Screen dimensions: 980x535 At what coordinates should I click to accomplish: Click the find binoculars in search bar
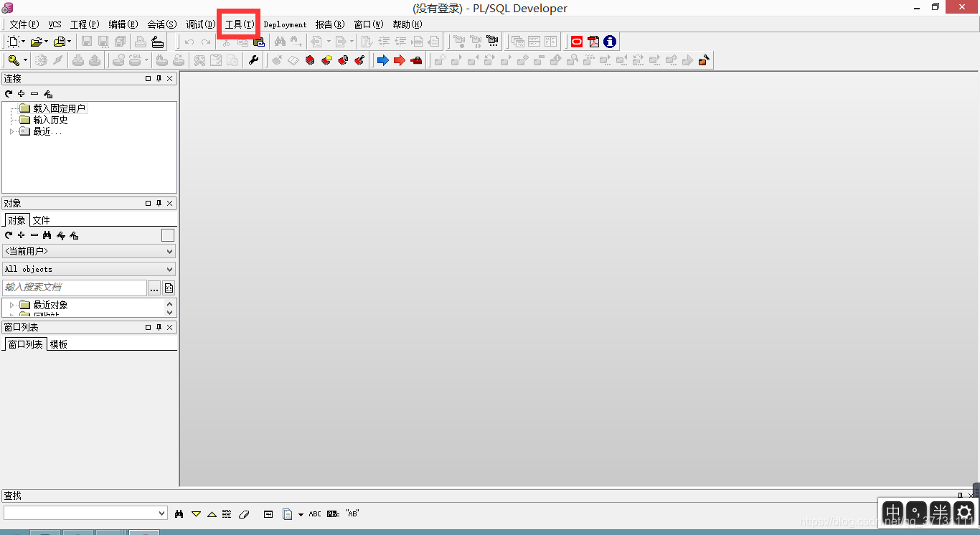point(179,513)
